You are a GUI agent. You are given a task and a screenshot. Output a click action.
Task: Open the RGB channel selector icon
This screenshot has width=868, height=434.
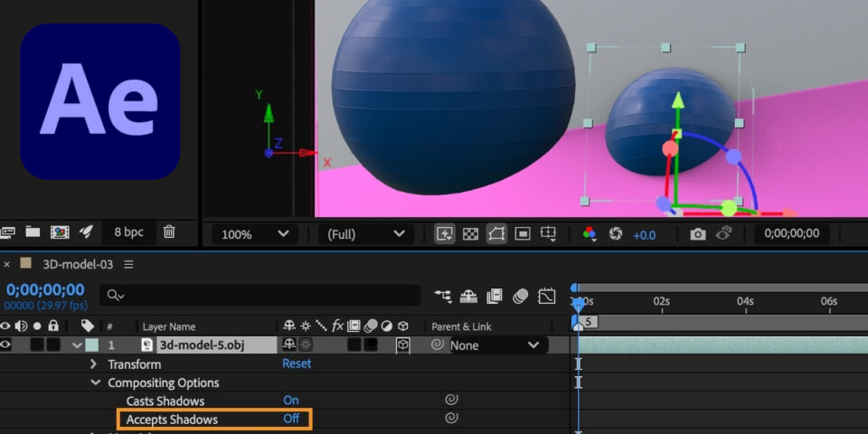pyautogui.click(x=590, y=234)
